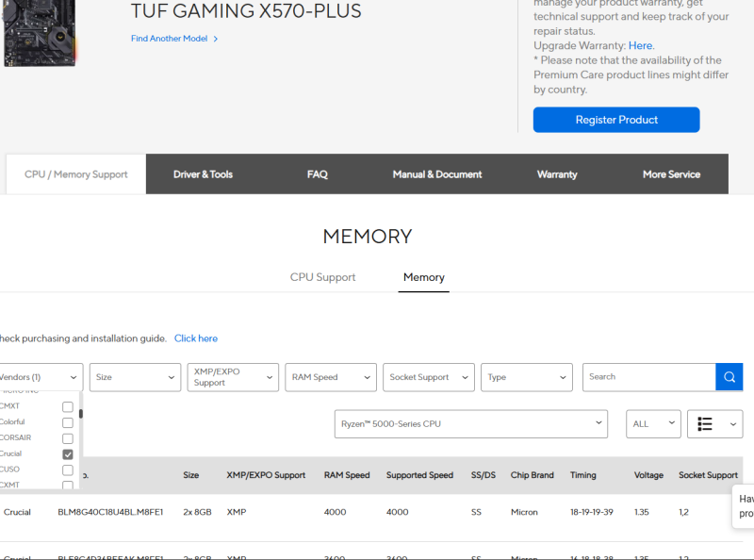
Task: Focus the memory Search input field
Action: coord(649,377)
